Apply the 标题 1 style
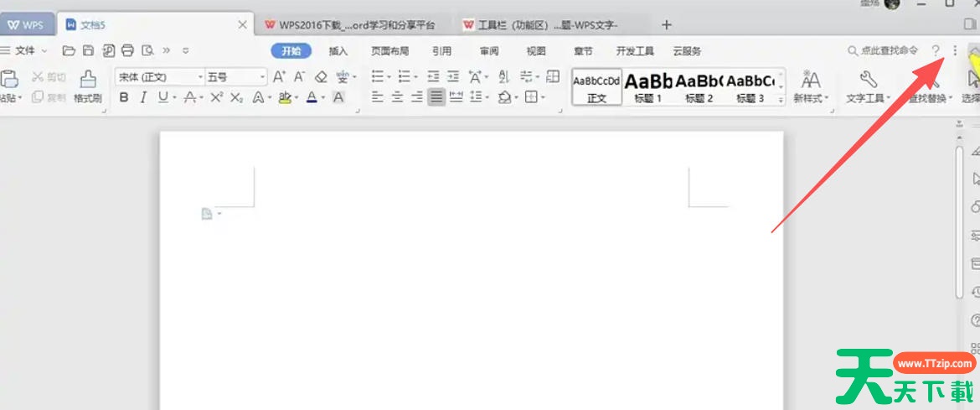The width and height of the screenshot is (980, 410). (x=648, y=86)
